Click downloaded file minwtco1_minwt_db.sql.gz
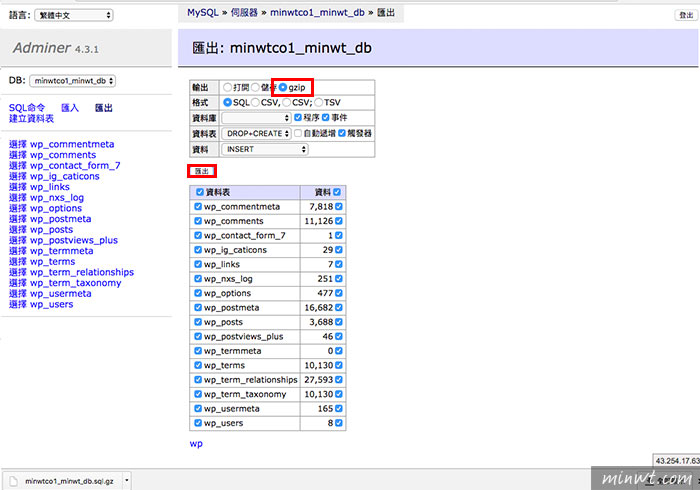700x490 pixels. click(x=69, y=481)
